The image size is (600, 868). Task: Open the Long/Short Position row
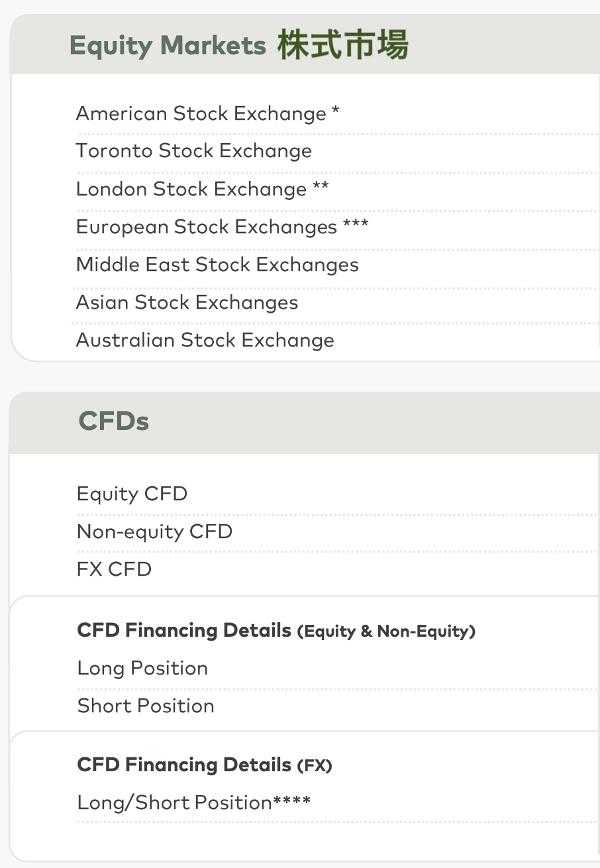pyautogui.click(x=175, y=803)
